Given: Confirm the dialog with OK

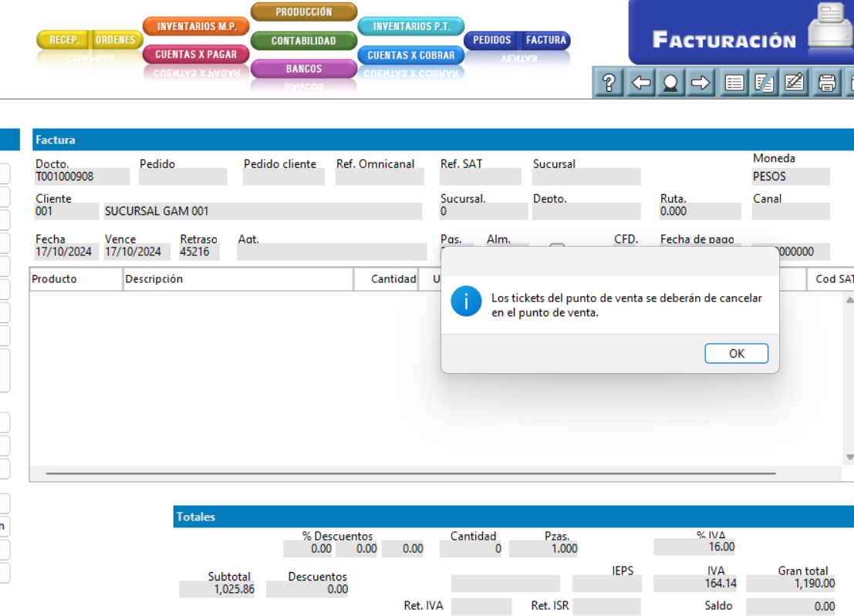Looking at the screenshot, I should point(737,353).
